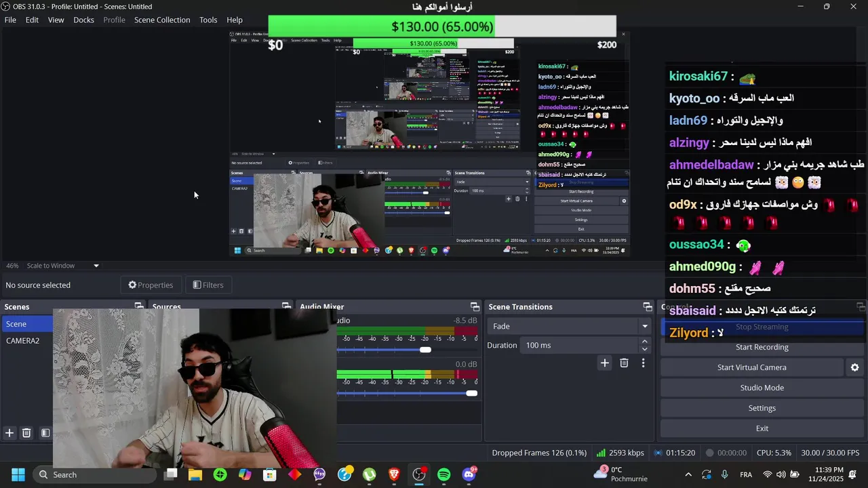Float the Sources dock with its icon
Image resolution: width=868 pixels, height=488 pixels.
[x=286, y=306]
